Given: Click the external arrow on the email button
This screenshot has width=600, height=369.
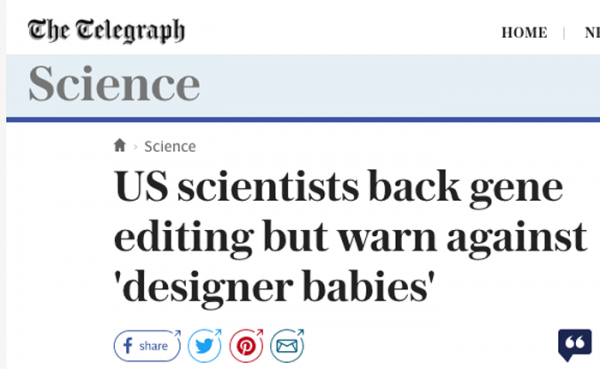Looking at the screenshot, I should click(300, 332).
